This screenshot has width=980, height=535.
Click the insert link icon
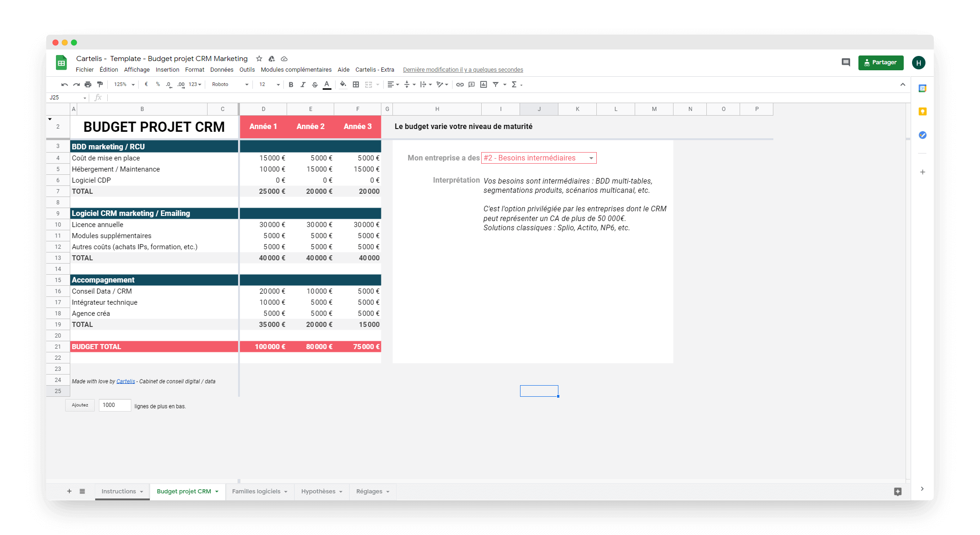459,85
